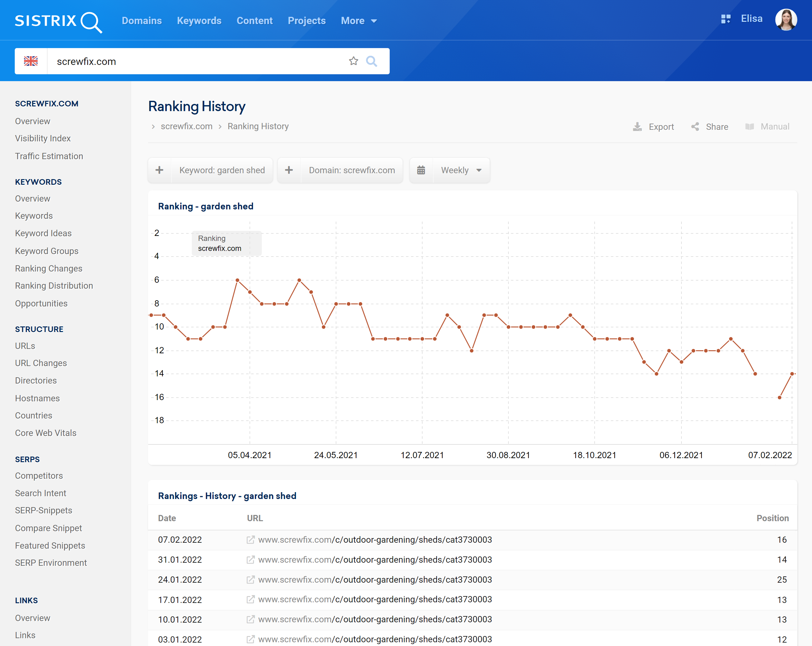Click the plus icon beside Keyword: garden shed

coord(159,170)
